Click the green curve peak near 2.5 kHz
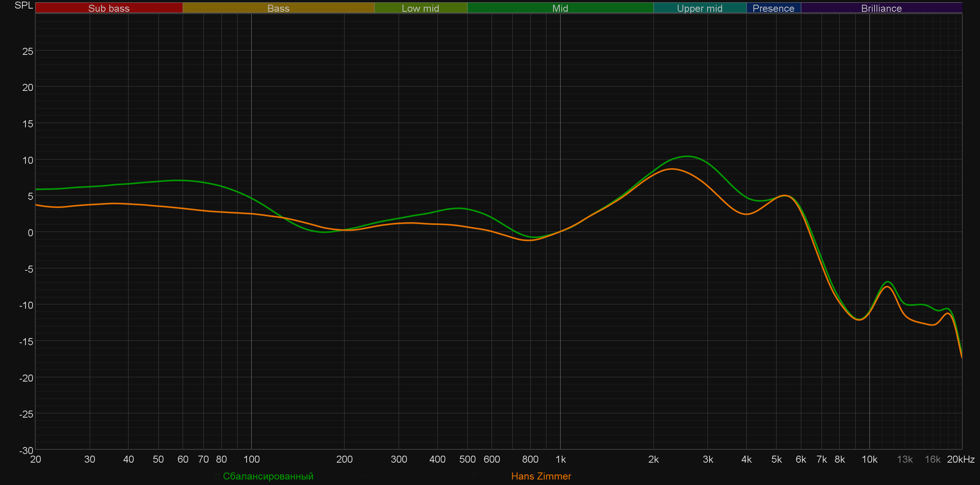980x485 pixels. pos(688,156)
